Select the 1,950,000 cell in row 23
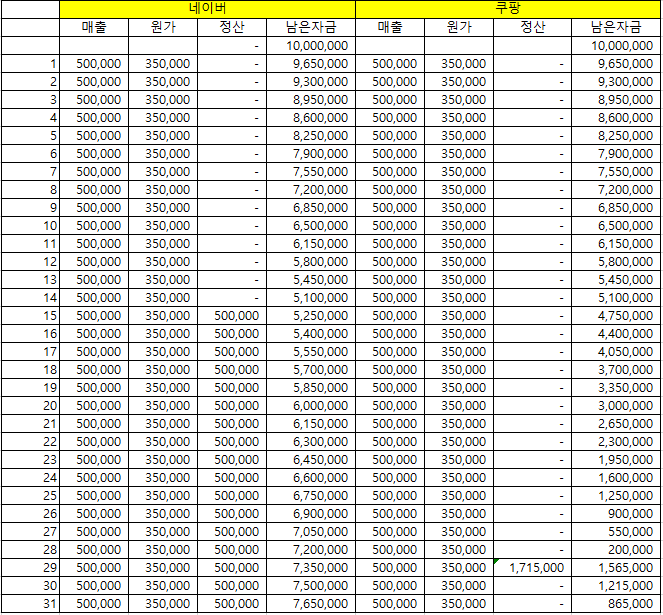This screenshot has height=615, width=663. 616,460
